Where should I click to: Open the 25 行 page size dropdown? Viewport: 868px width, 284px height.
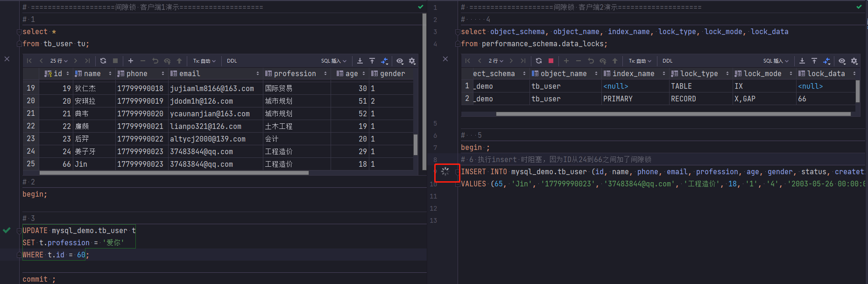(59, 61)
